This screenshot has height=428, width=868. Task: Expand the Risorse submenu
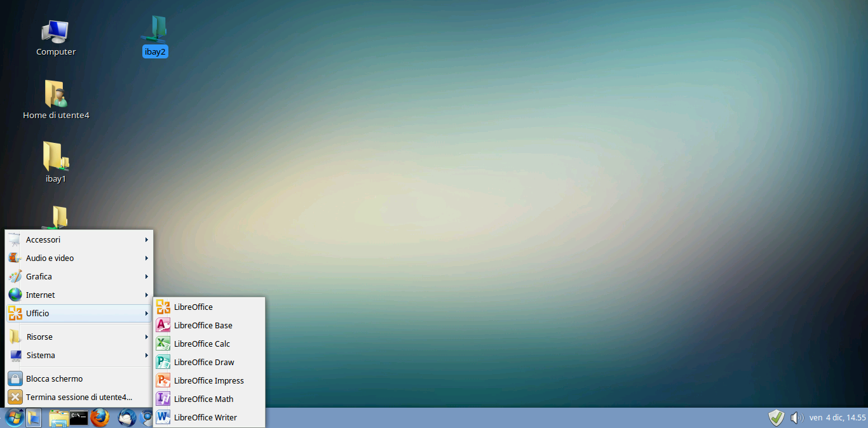pyautogui.click(x=79, y=337)
